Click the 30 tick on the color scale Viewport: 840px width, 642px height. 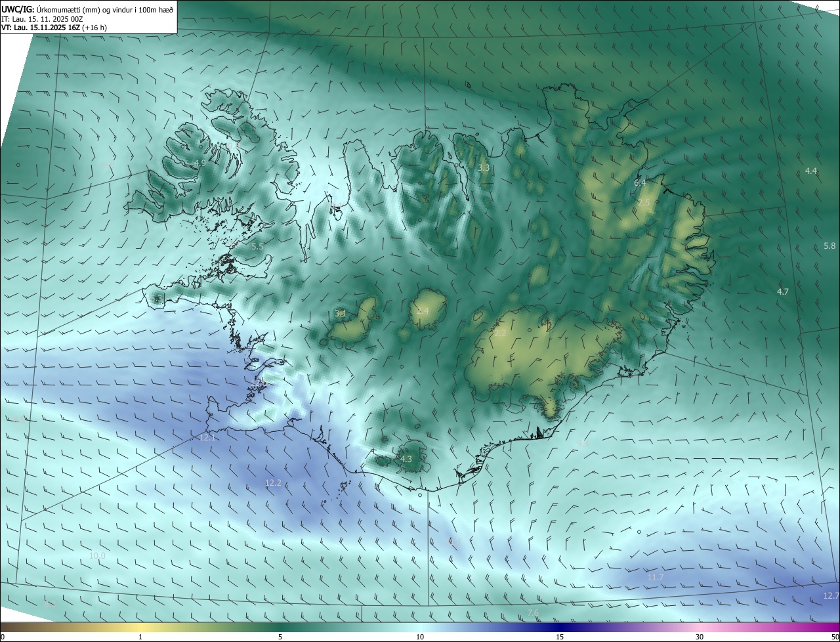[700, 637]
